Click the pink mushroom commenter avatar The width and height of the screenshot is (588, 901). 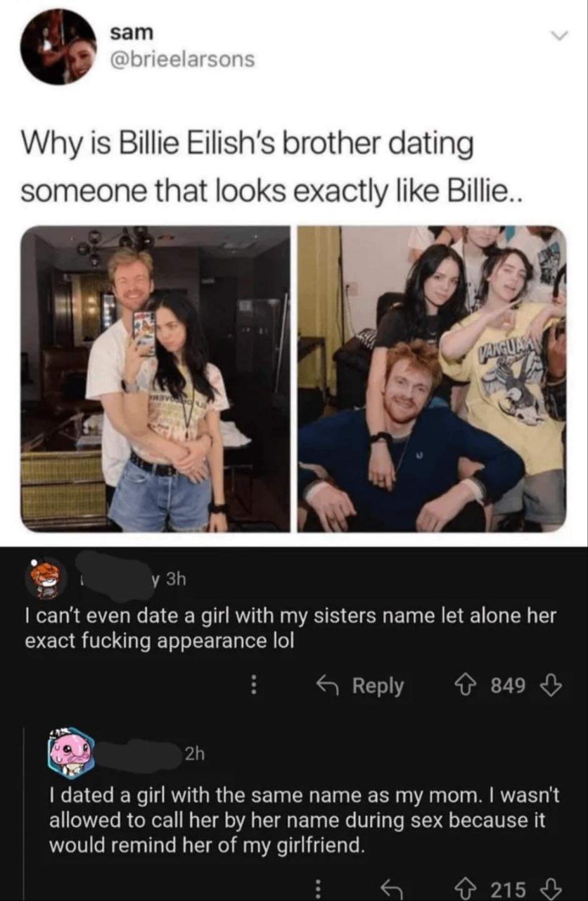coord(70,752)
